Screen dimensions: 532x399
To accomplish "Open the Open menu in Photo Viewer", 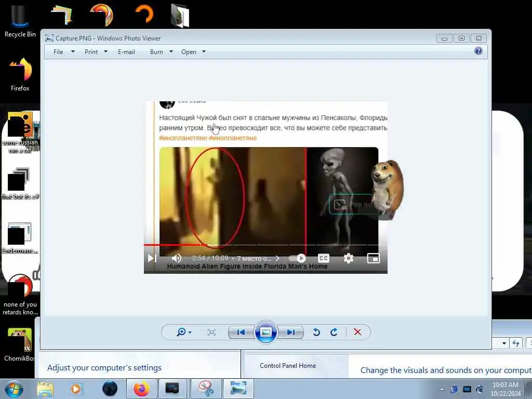I will pos(189,52).
